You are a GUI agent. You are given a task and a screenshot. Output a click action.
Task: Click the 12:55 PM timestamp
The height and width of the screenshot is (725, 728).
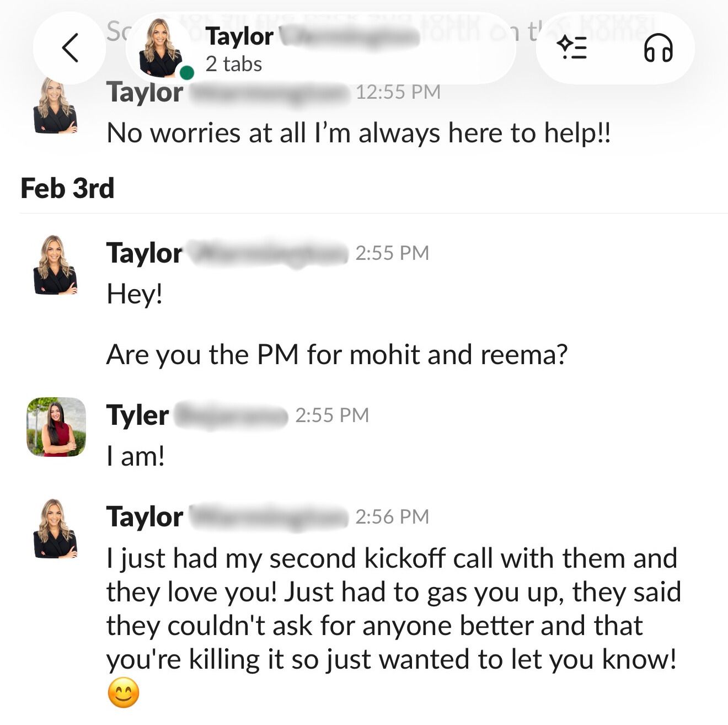point(398,92)
